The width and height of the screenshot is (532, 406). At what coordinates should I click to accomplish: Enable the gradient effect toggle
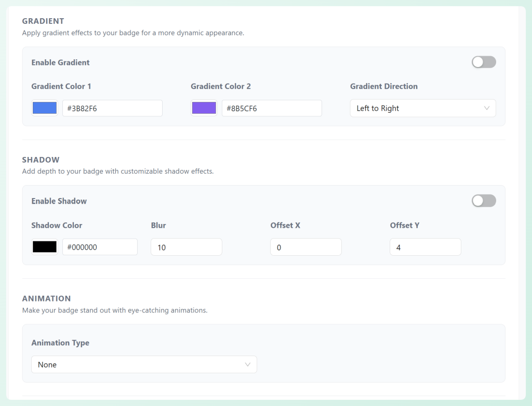click(x=484, y=62)
